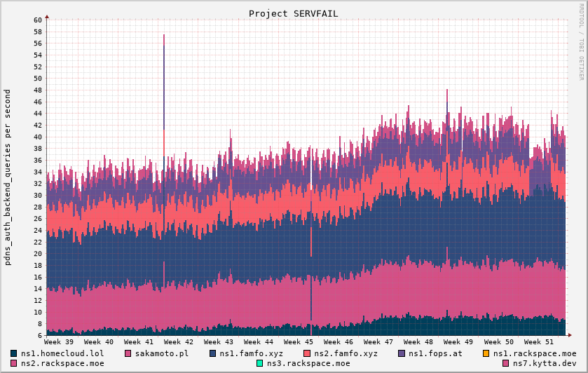Select the Week 45 x-axis label
Screen dimensions: 588x373
point(299,341)
